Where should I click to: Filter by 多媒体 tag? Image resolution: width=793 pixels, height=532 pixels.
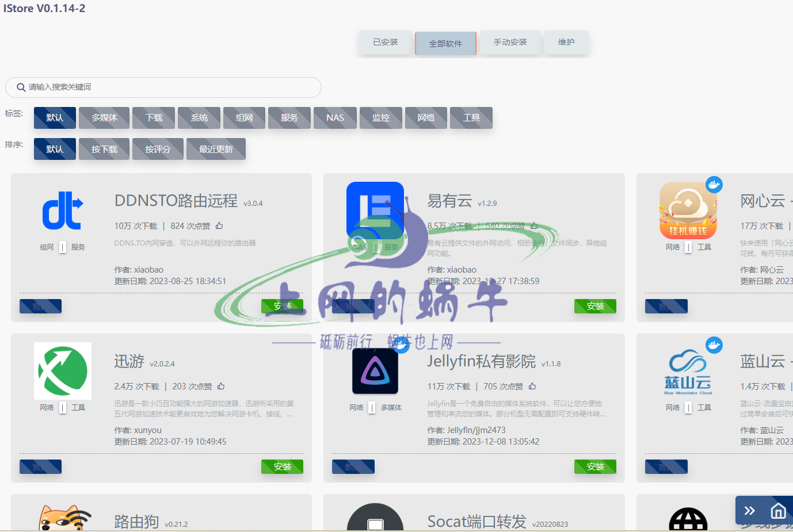tap(104, 117)
